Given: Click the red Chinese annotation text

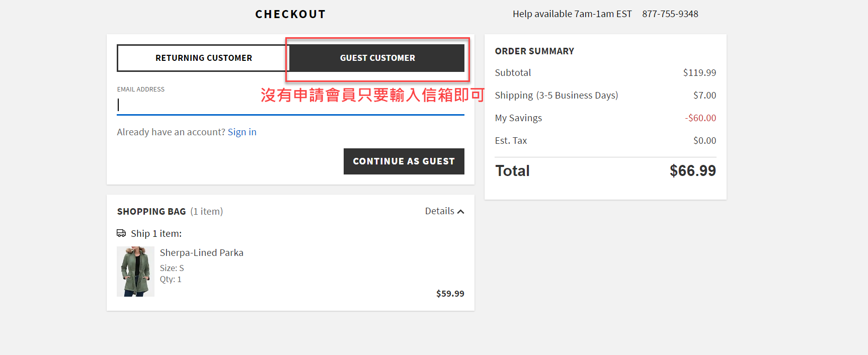Looking at the screenshot, I should [372, 95].
